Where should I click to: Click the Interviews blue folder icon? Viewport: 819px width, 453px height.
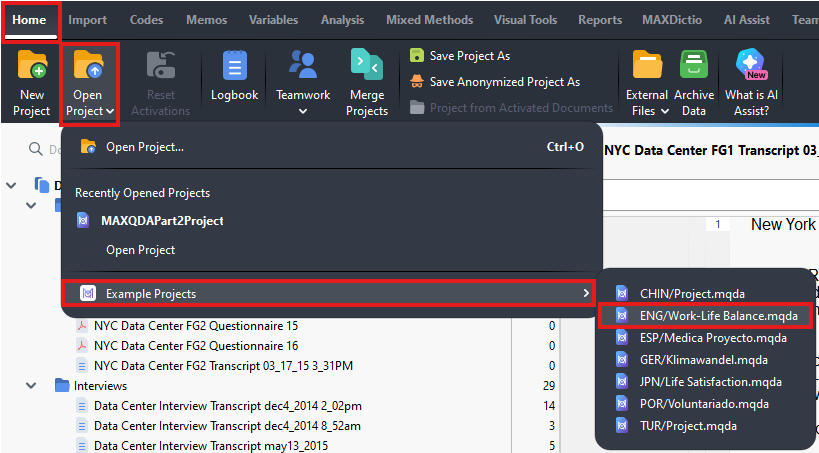click(62, 386)
